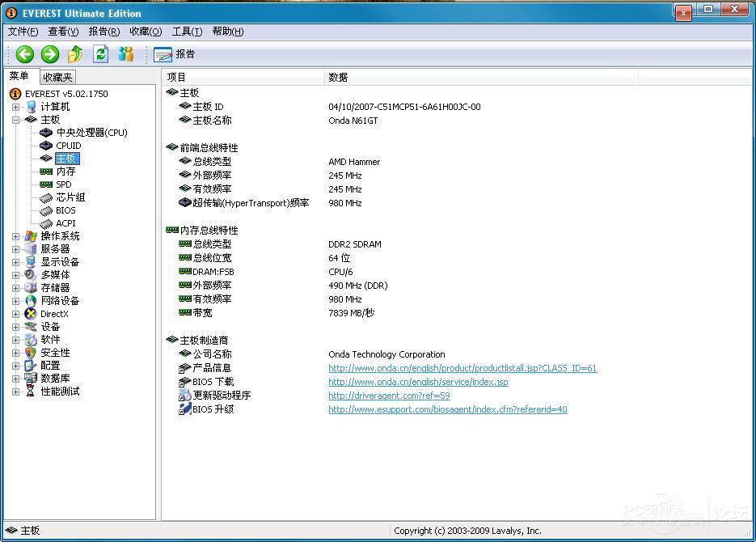Collapse the 主板 tree node
The height and width of the screenshot is (542, 756).
[x=16, y=120]
